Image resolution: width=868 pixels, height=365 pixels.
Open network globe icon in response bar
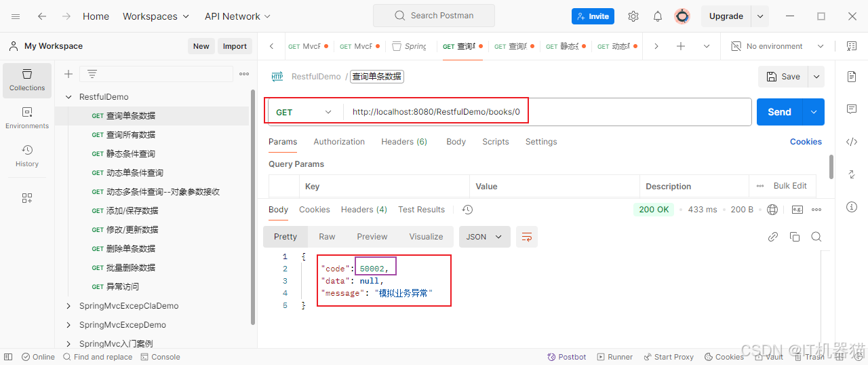pyautogui.click(x=772, y=210)
